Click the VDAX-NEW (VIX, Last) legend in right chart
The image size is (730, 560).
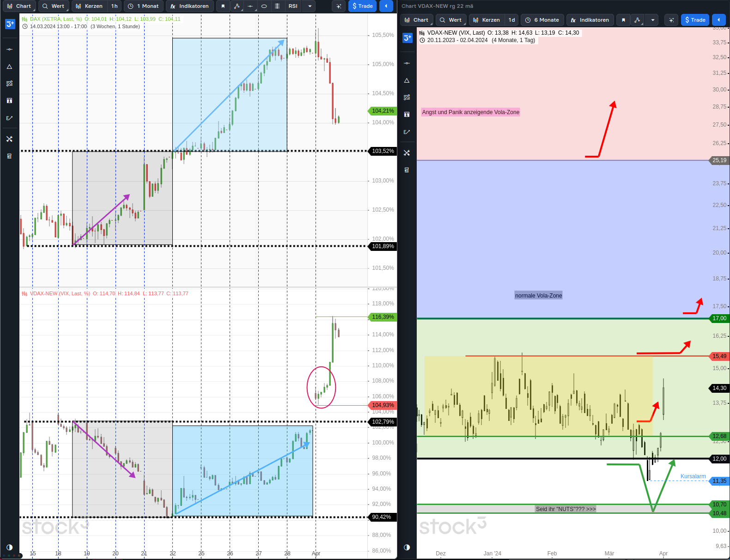(x=456, y=33)
